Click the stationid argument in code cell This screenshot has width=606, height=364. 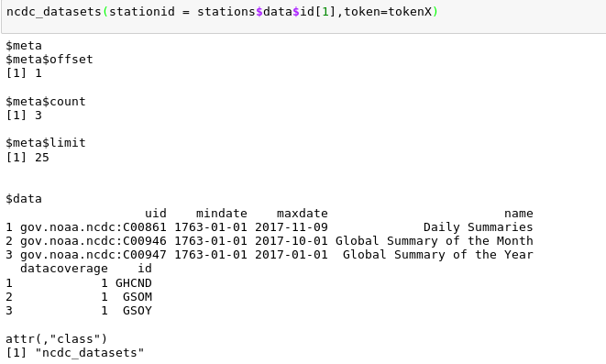[142, 12]
